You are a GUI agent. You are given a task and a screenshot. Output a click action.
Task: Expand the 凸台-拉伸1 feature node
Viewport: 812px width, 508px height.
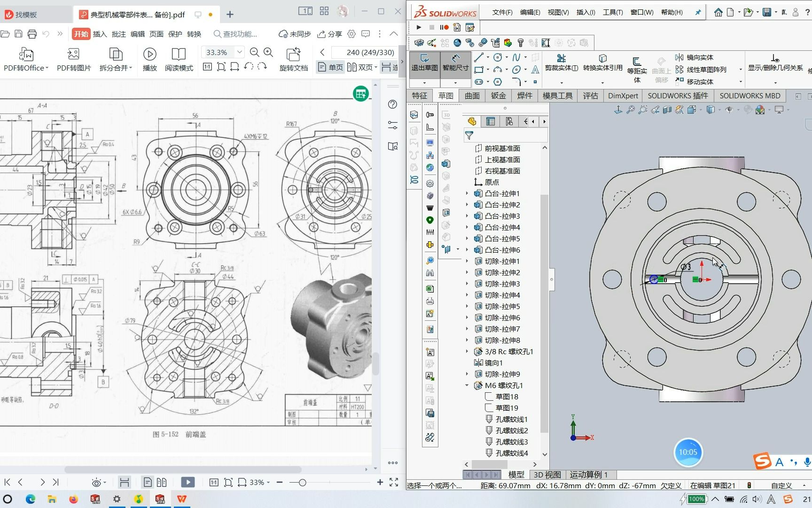click(x=467, y=193)
